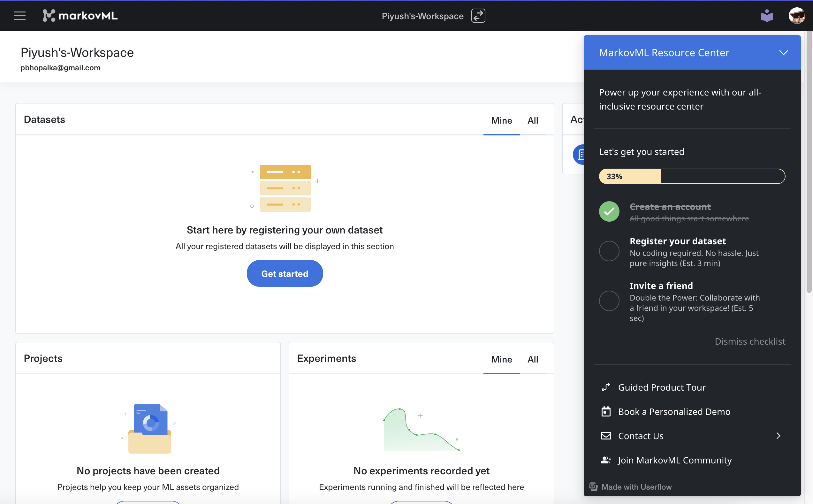Click 'No experiments recorded yet' text
This screenshot has width=813, height=504.
(x=422, y=471)
